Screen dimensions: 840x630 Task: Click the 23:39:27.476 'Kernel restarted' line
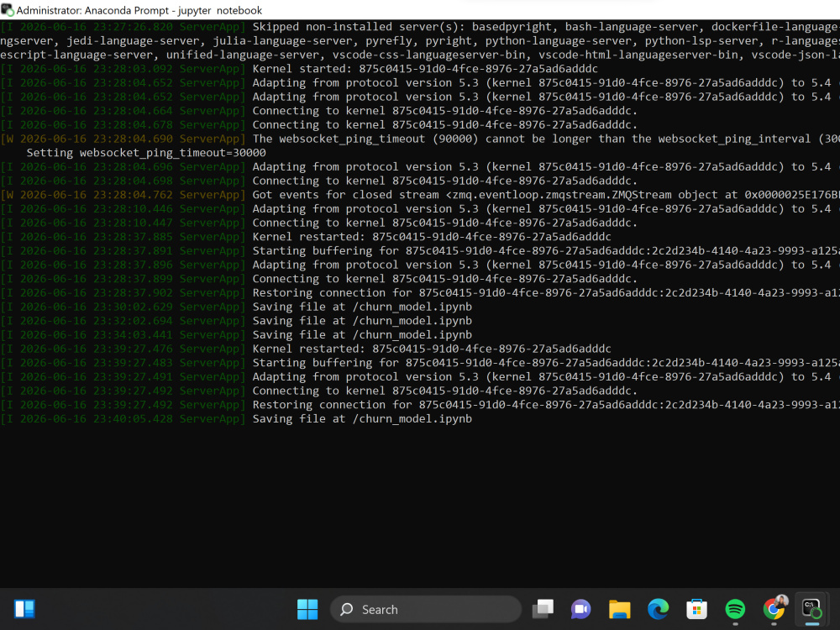click(x=306, y=349)
